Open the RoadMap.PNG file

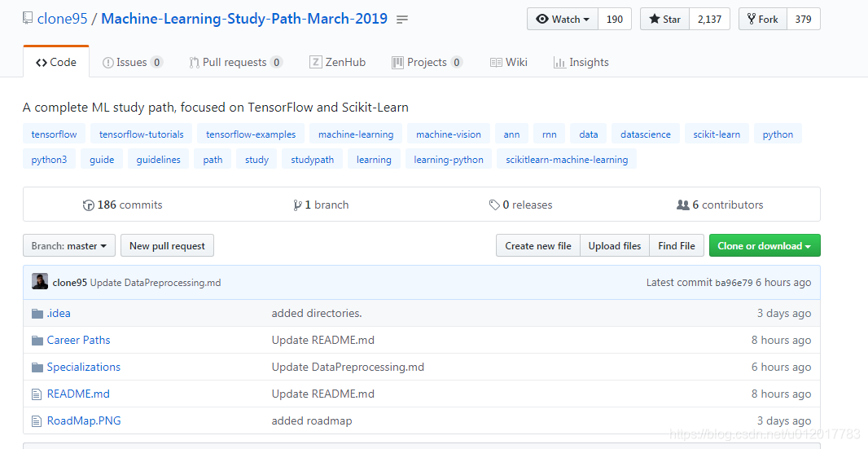point(84,420)
